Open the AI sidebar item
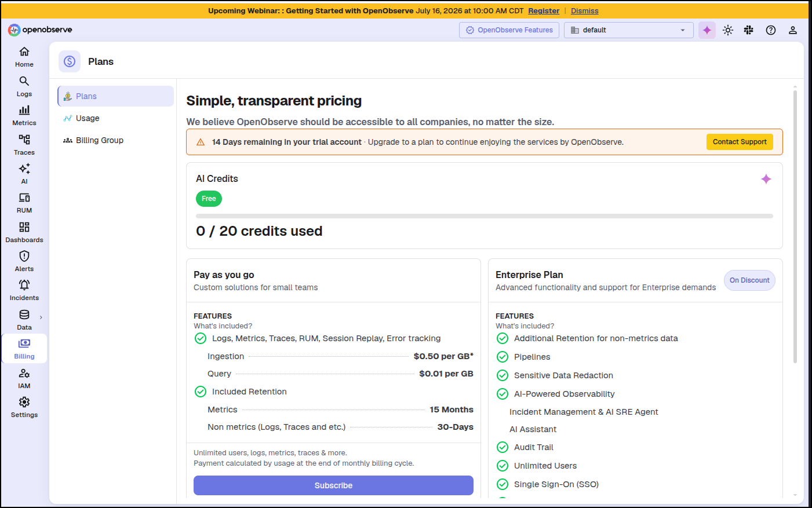Image resolution: width=812 pixels, height=508 pixels. (x=24, y=174)
